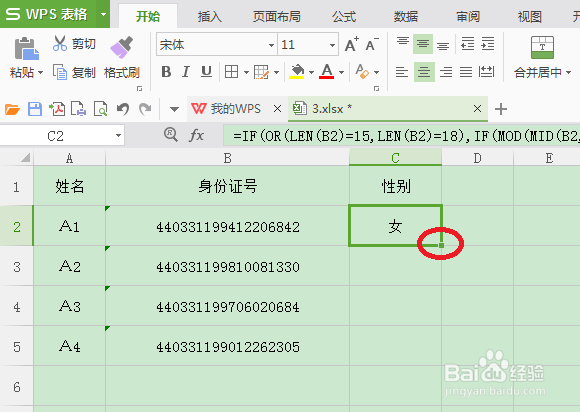
Task: Switch to the 数据 ribbon tab
Action: click(406, 17)
